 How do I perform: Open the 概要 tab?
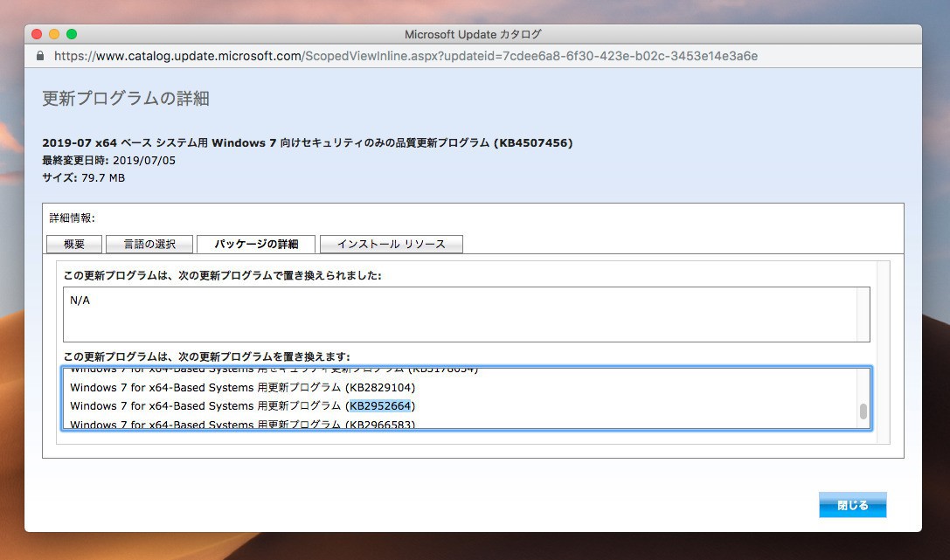(x=74, y=244)
